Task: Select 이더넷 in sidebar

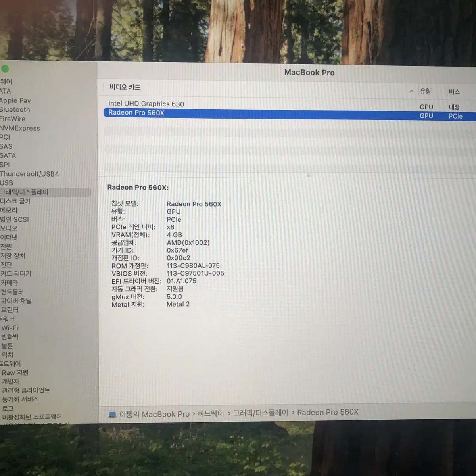Action: click(x=9, y=238)
